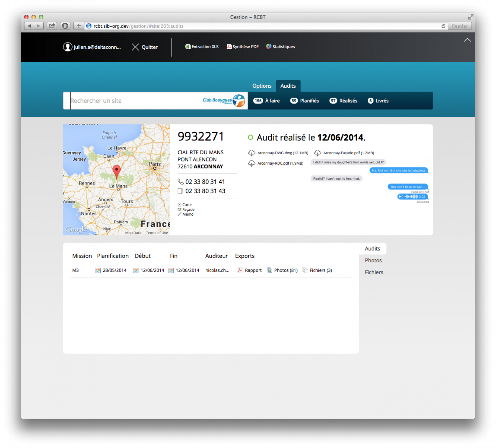Viewport: 496px width, 448px height.
Task: Open Extraction XLS export
Action: 202,47
